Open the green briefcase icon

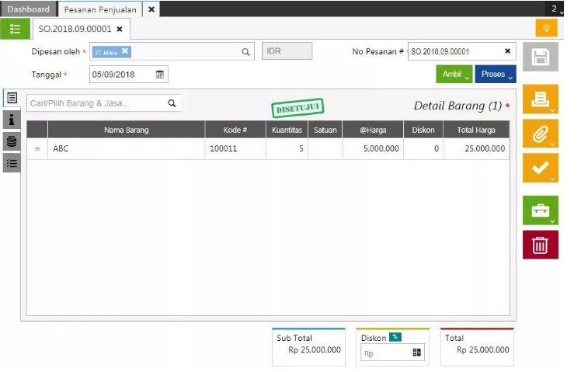click(540, 210)
